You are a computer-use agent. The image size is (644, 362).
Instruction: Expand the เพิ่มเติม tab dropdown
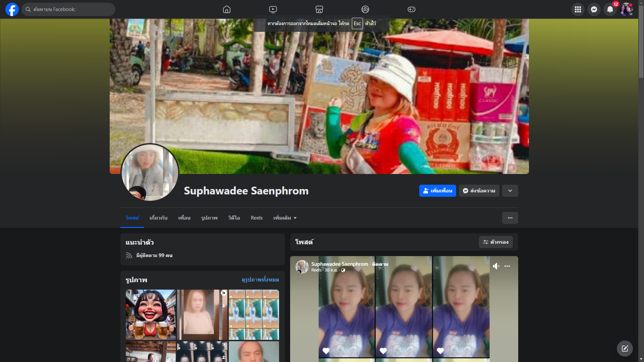pyautogui.click(x=285, y=218)
